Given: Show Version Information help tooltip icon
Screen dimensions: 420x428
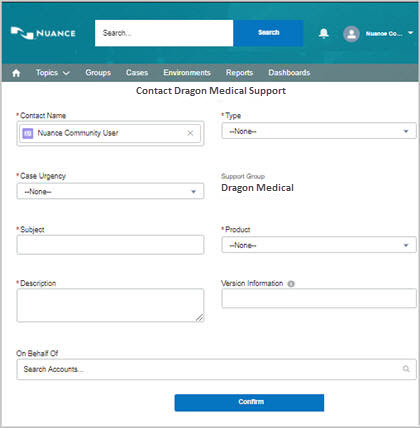Looking at the screenshot, I should (291, 284).
